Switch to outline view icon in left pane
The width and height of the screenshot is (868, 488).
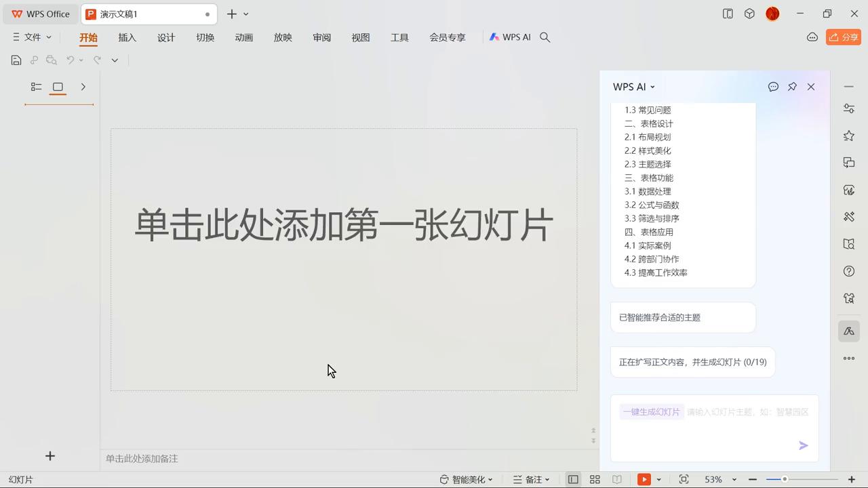point(36,87)
